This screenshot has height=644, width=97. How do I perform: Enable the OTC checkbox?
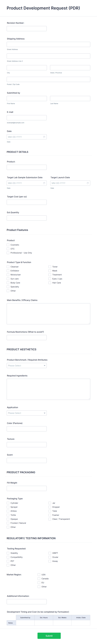click(8, 249)
